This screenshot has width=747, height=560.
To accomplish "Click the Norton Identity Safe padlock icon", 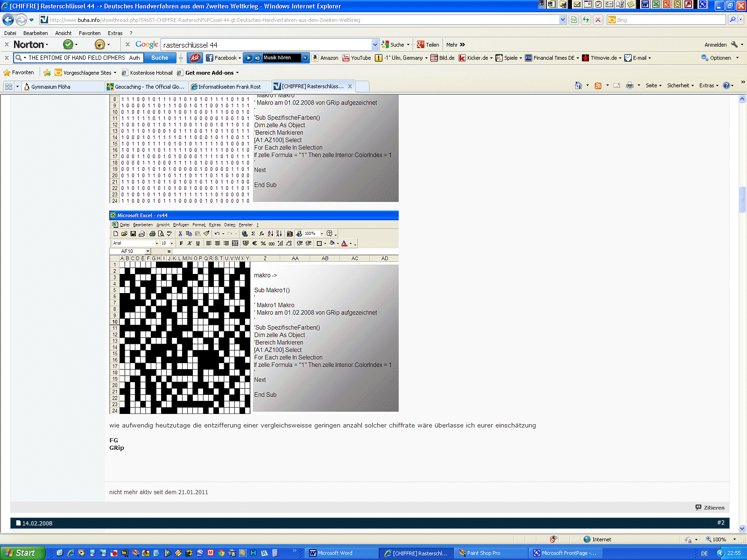I will coord(99,44).
